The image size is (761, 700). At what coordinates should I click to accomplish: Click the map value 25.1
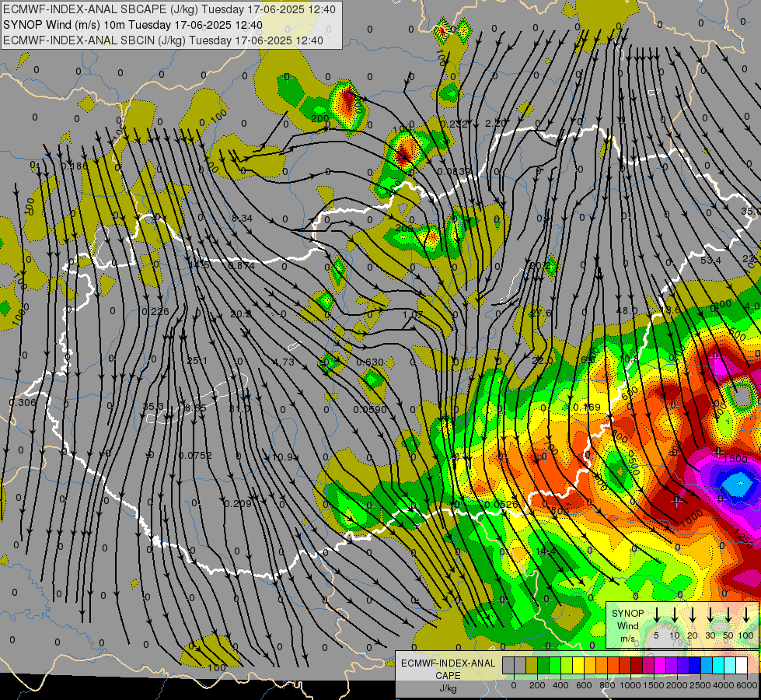point(197,361)
